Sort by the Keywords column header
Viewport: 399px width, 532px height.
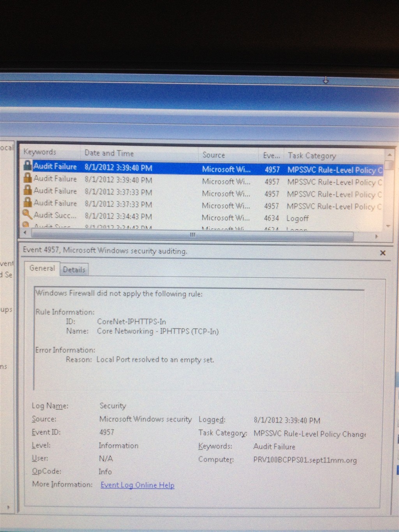point(40,152)
